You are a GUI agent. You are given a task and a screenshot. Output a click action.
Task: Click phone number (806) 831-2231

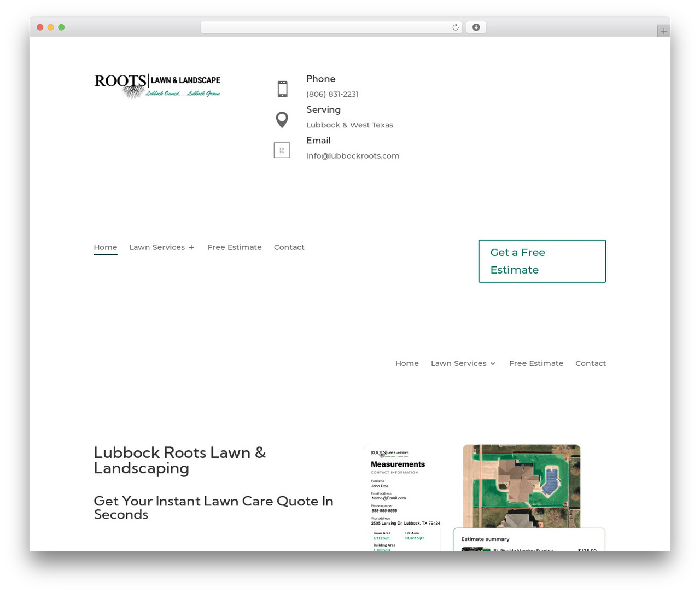click(x=332, y=94)
